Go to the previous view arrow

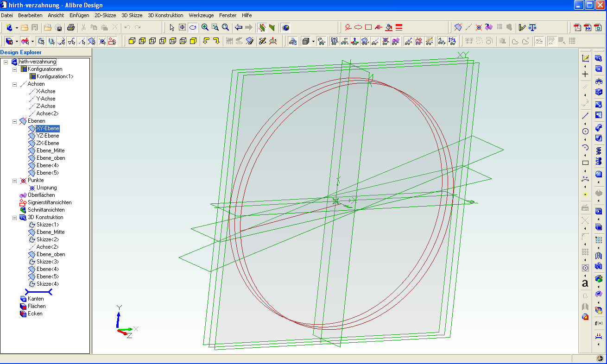click(239, 27)
